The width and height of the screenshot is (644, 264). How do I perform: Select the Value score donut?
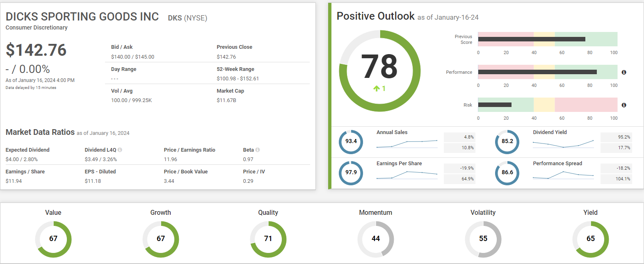[x=53, y=239]
